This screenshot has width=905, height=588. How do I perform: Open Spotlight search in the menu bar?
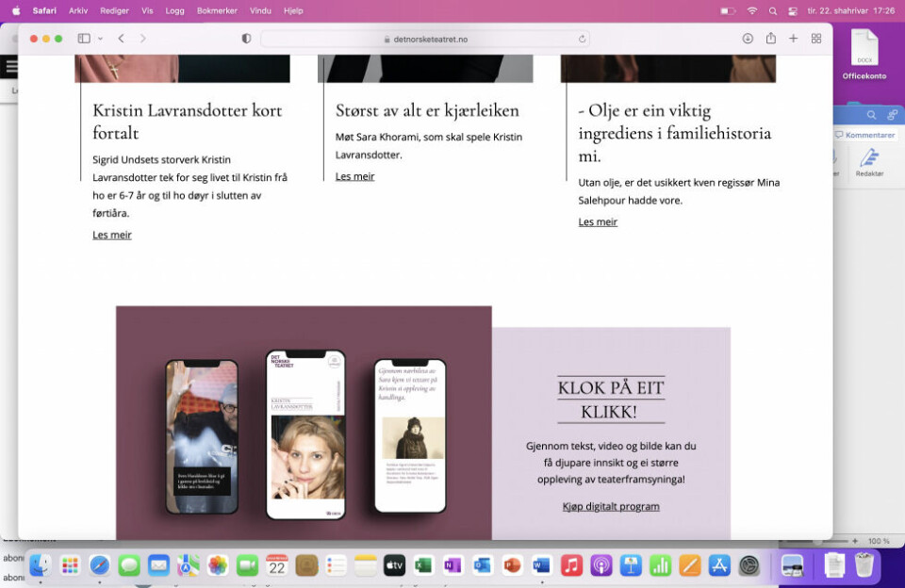pyautogui.click(x=773, y=10)
